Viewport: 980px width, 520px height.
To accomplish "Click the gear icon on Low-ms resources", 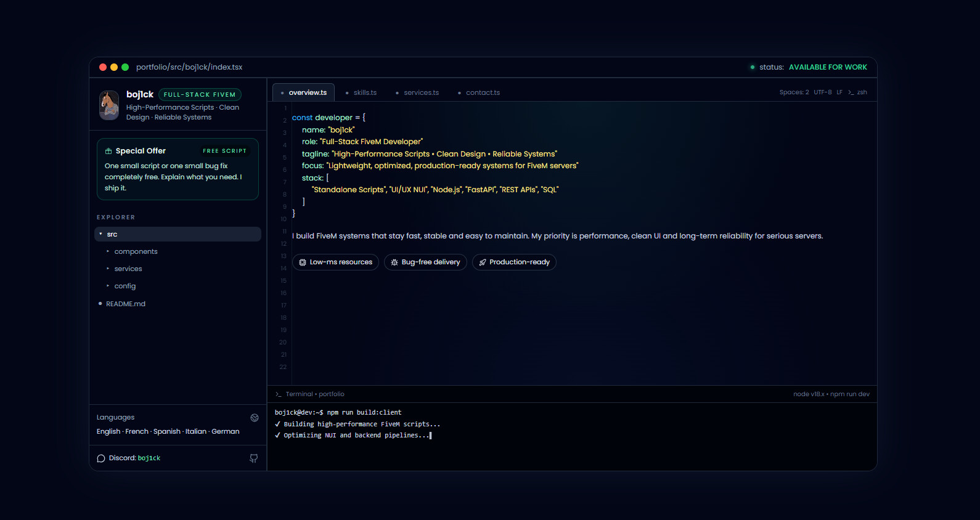I will coord(303,262).
